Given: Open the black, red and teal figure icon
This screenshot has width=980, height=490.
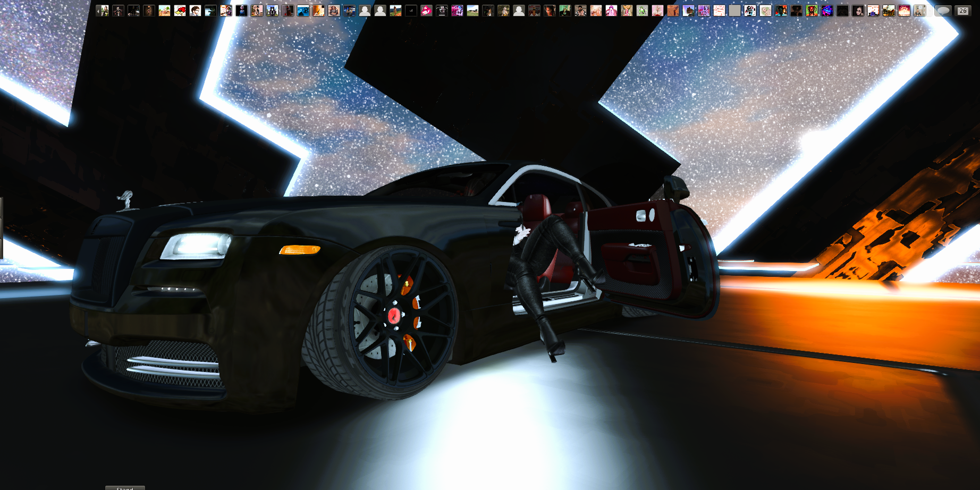Looking at the screenshot, I should [750, 11].
